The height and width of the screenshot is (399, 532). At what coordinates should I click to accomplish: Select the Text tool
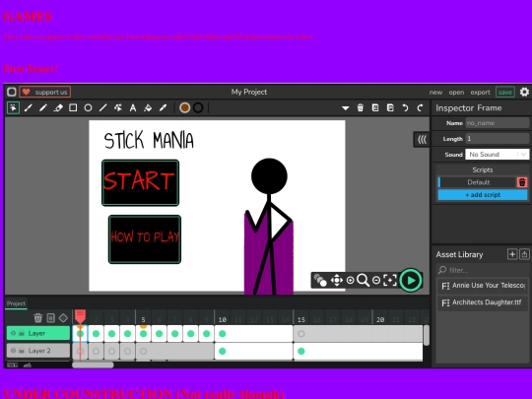133,108
